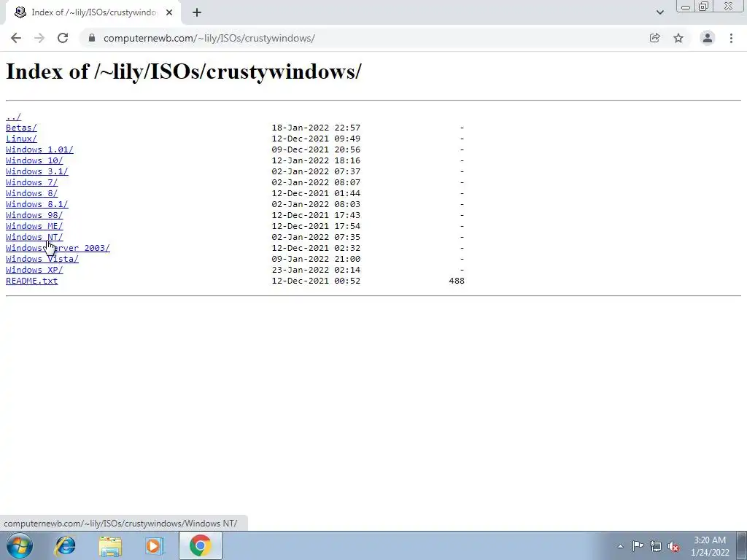The height and width of the screenshot is (560, 747).
Task: Share this page using the share icon
Action: pyautogui.click(x=654, y=38)
